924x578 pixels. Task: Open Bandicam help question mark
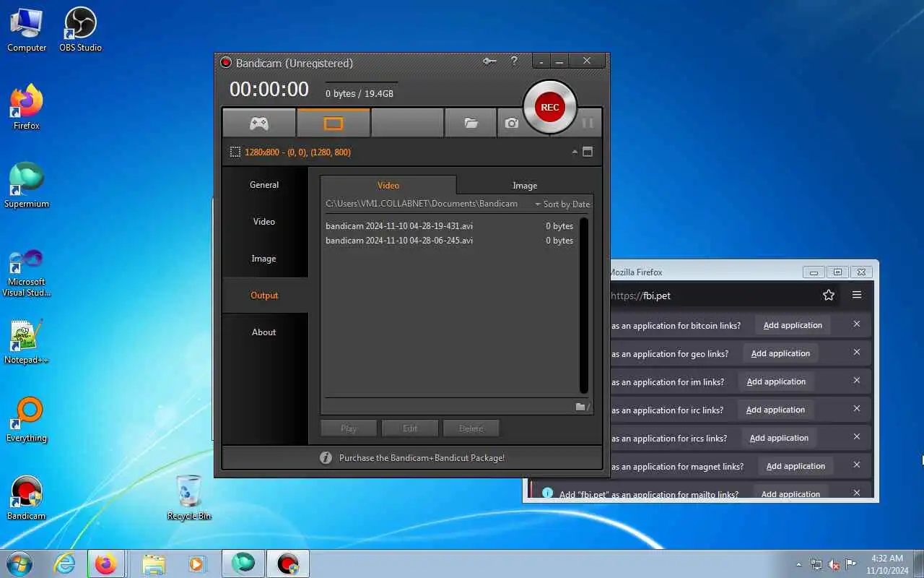point(514,61)
